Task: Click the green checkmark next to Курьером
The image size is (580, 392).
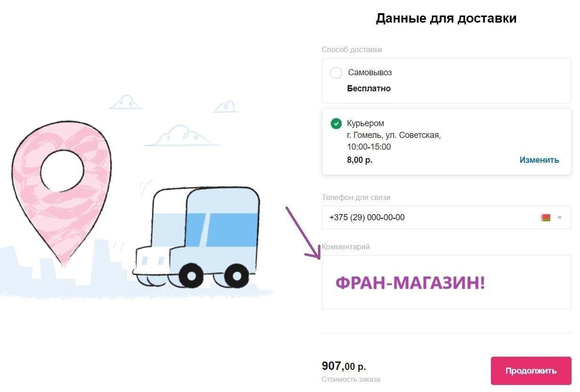Action: point(336,124)
